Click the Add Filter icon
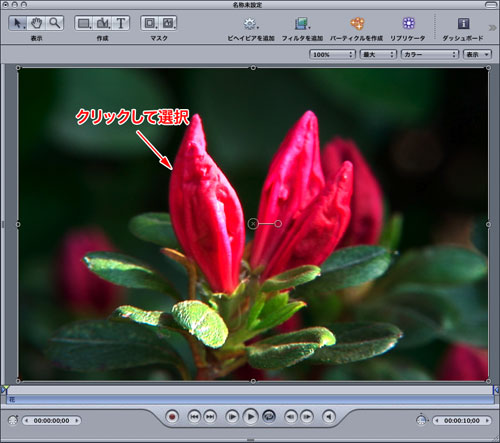The width and height of the screenshot is (500, 443). [302, 23]
